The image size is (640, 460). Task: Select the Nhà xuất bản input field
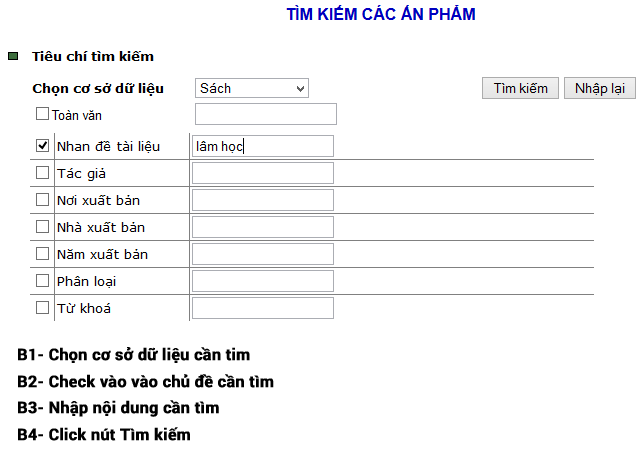[262, 227]
